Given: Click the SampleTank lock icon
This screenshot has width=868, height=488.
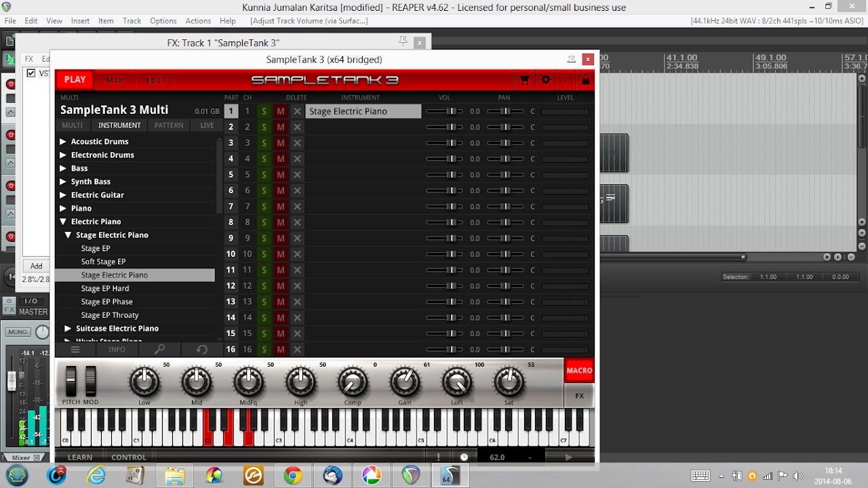Looking at the screenshot, I should (586, 80).
